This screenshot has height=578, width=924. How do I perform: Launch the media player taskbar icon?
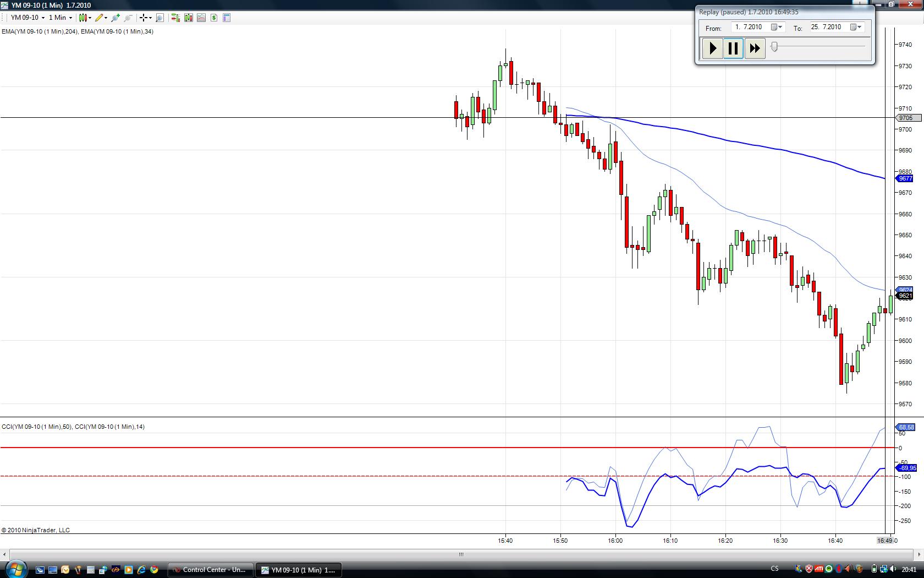(x=129, y=570)
